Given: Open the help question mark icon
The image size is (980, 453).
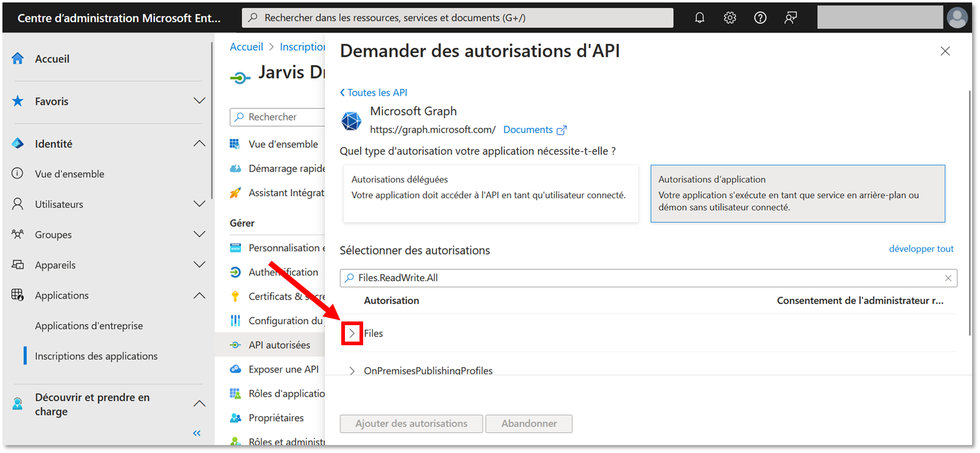Looking at the screenshot, I should pos(760,18).
